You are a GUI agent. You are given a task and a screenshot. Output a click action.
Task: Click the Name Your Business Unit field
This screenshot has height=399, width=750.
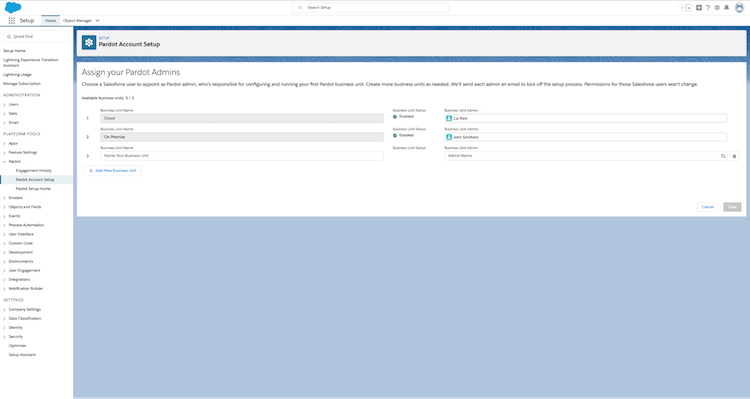(242, 156)
